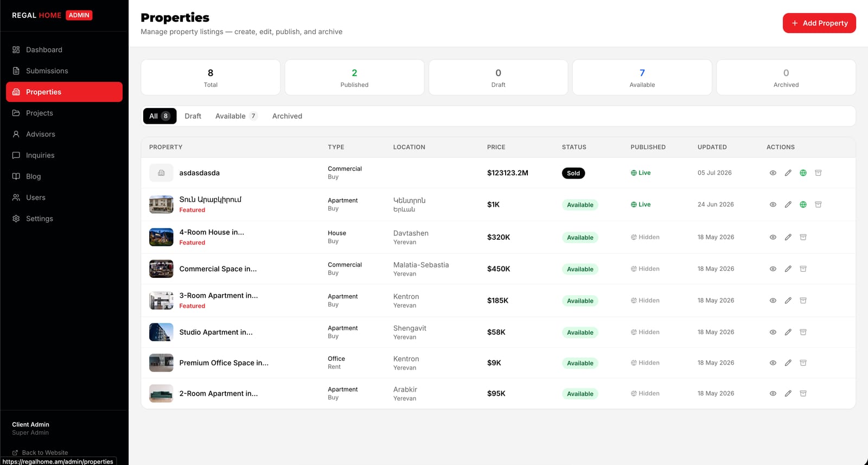868x465 pixels.
Task: Click the Premium Office Space in... name
Action: [x=224, y=363]
